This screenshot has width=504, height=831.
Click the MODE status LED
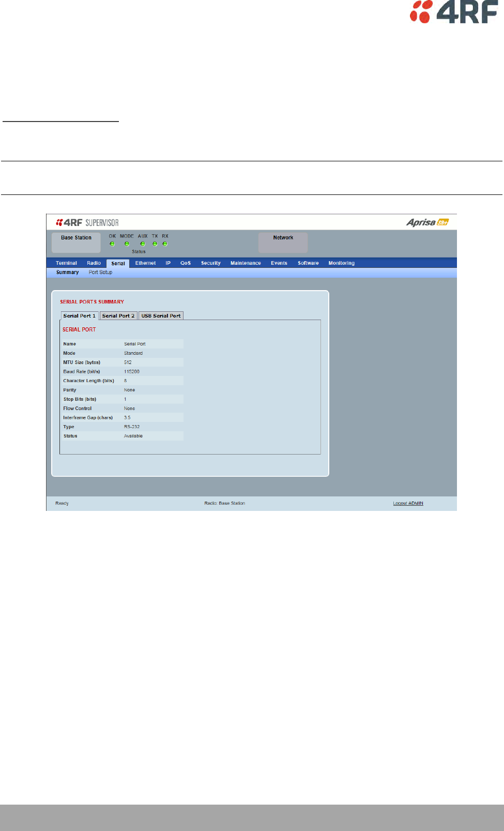click(127, 244)
